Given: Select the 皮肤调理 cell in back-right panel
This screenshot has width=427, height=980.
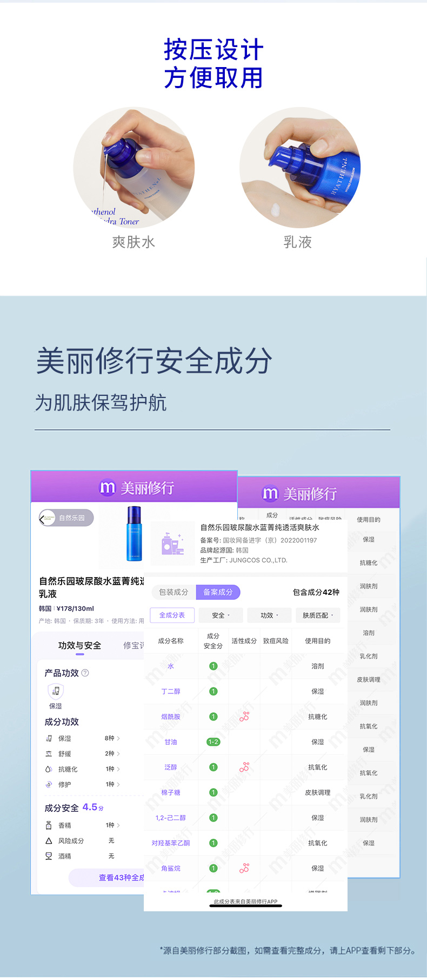Looking at the screenshot, I should (x=369, y=680).
